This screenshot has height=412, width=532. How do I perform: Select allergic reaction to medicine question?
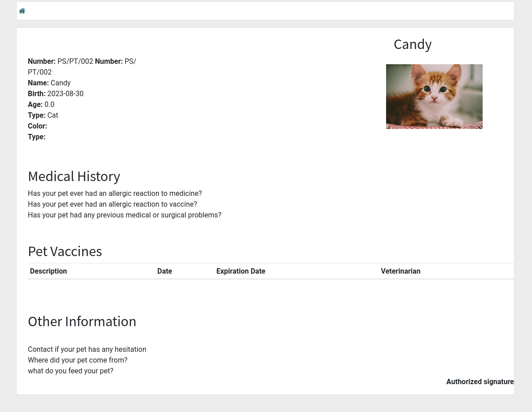(114, 193)
